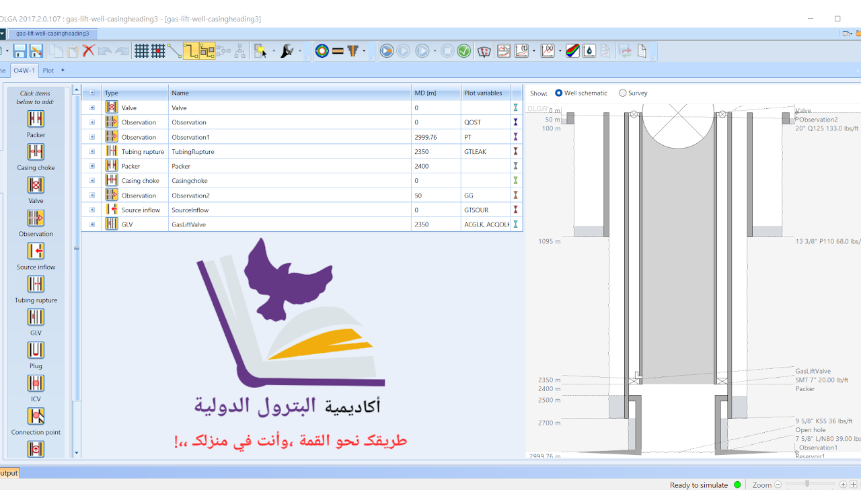Open the circular pipe cross-section icon
861x504 pixels.
pos(322,51)
